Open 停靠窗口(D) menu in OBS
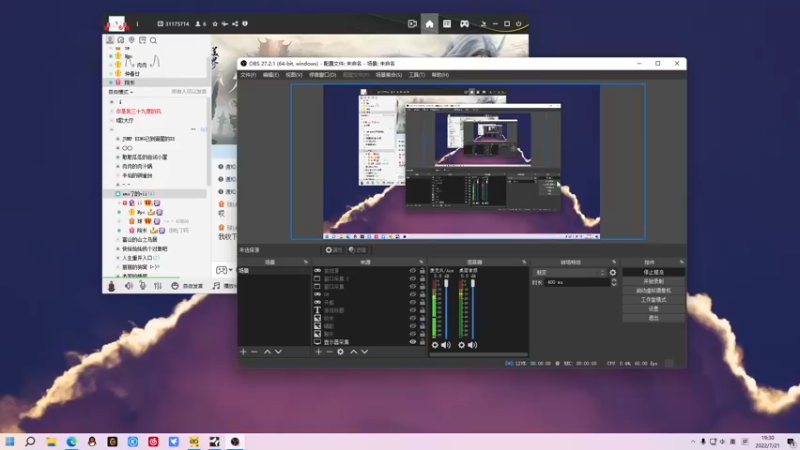 [322, 74]
